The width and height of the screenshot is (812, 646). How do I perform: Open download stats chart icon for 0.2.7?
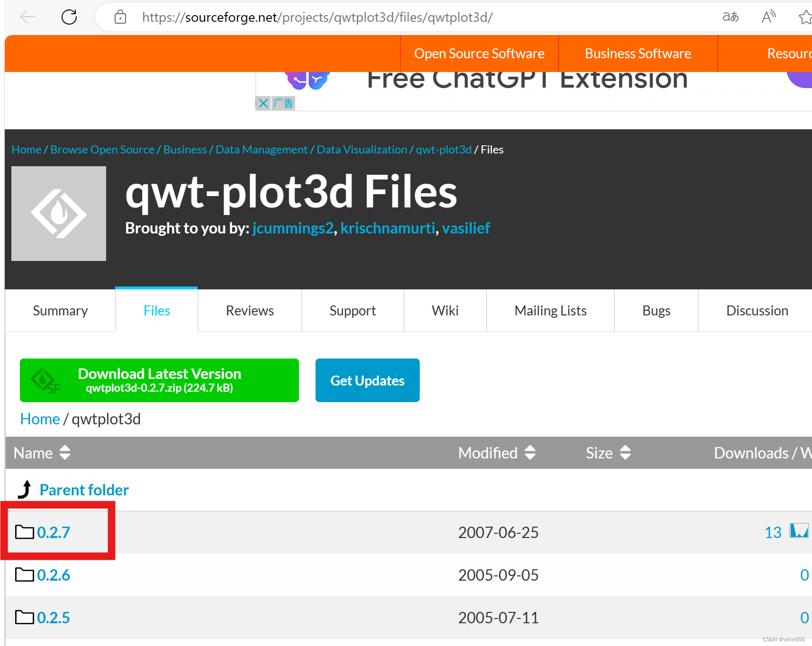pyautogui.click(x=799, y=531)
